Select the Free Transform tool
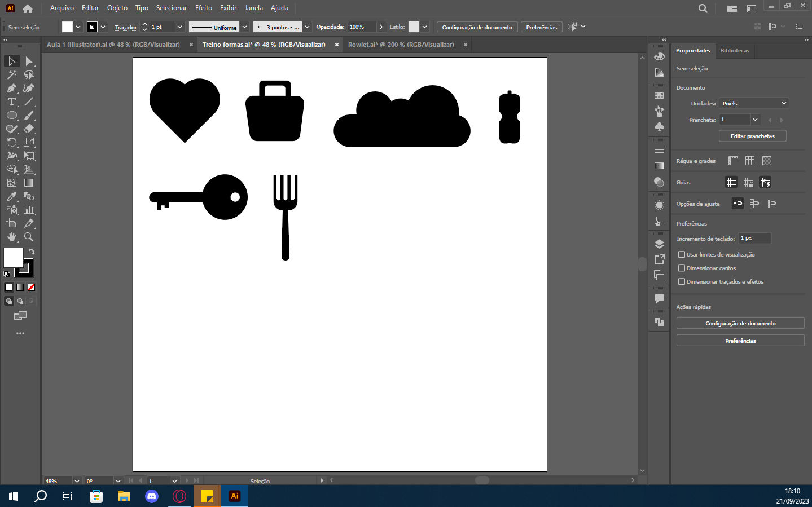Viewport: 812px width, 507px height. (29, 156)
